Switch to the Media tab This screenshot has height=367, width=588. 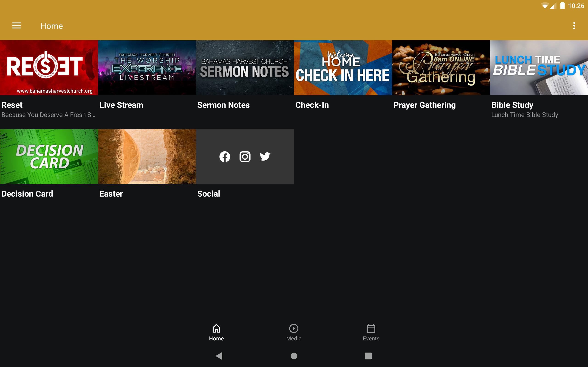click(x=294, y=332)
